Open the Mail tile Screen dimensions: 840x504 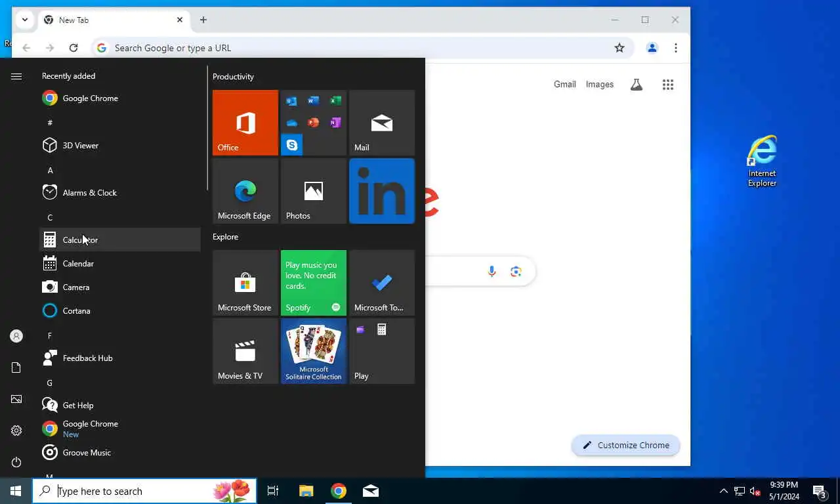tap(382, 123)
